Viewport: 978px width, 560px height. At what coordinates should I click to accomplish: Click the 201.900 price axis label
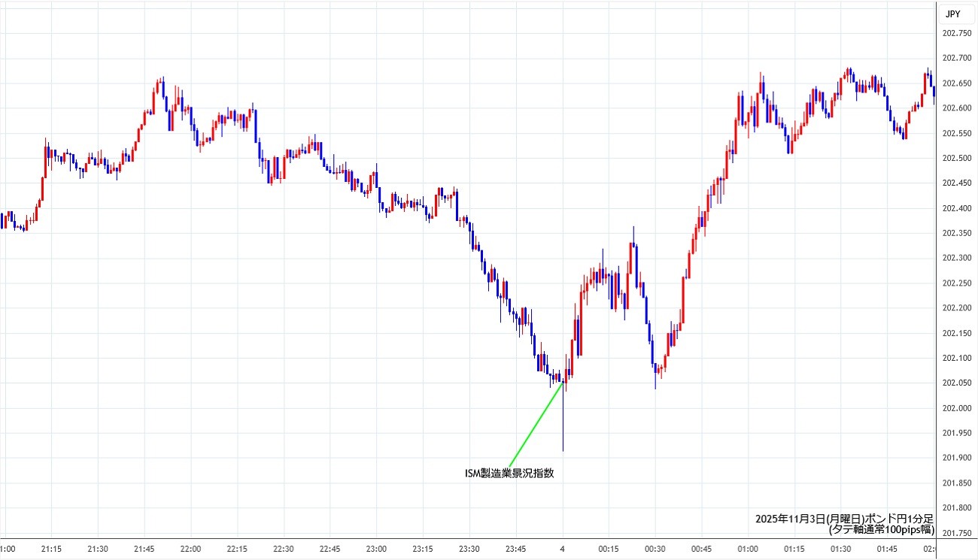[955, 458]
